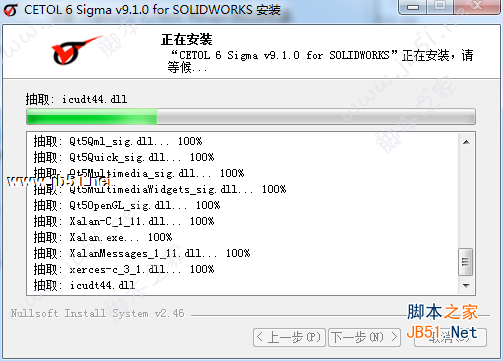Click the 下一步(N) next button
This screenshot has width=503, height=361.
(365, 337)
